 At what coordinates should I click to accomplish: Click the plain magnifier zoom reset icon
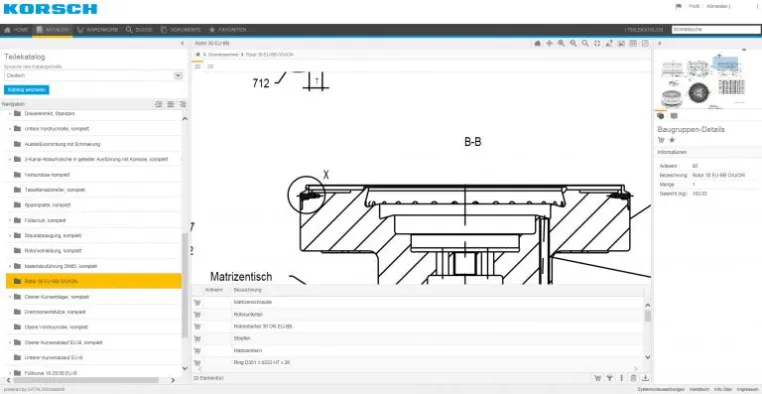click(x=585, y=43)
